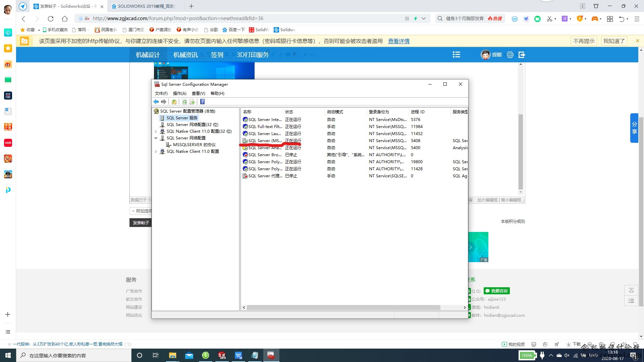This screenshot has width=644, height=362.
Task: Click the Up one level folder icon
Action: tap(174, 102)
